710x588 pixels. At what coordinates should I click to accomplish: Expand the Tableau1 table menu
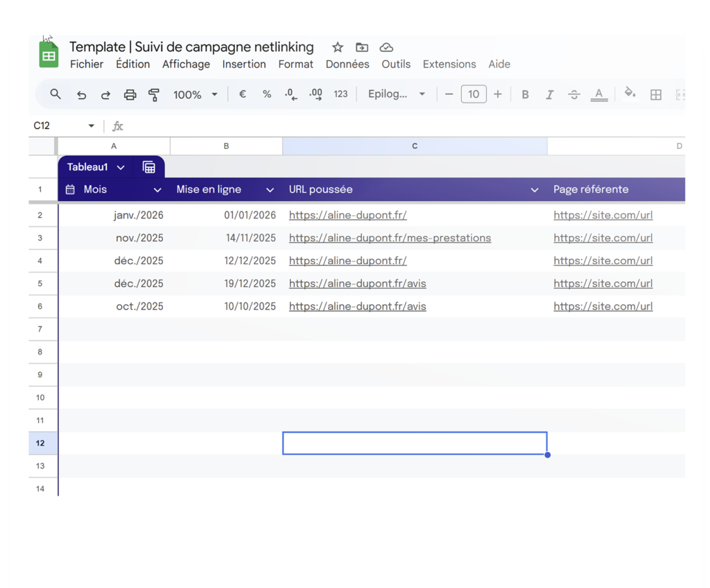tap(121, 167)
